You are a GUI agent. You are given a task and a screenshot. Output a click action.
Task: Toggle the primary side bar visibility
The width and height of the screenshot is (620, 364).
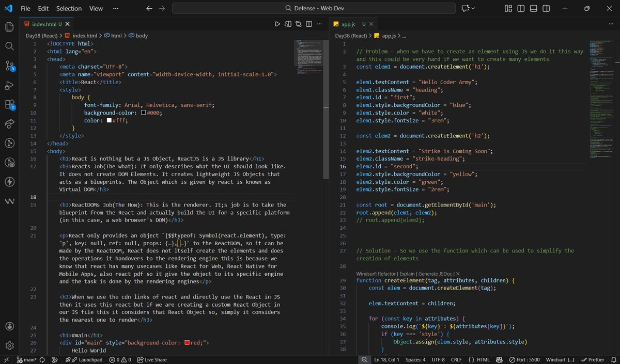[x=521, y=8]
